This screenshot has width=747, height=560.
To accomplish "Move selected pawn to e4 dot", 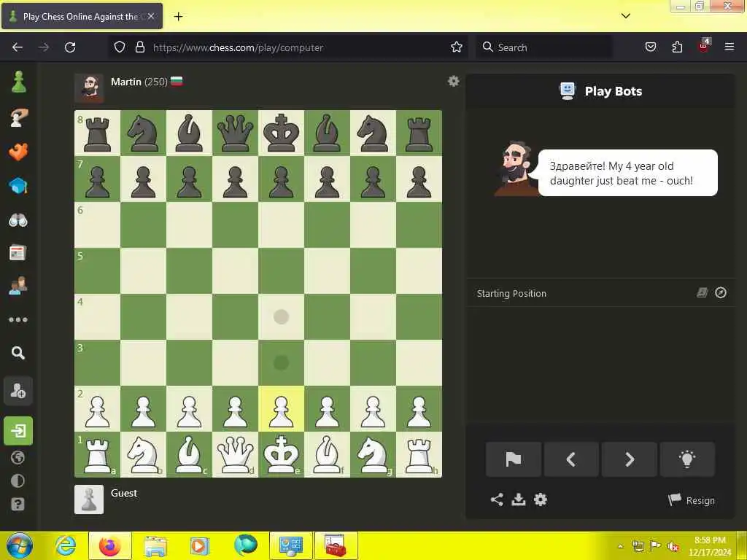I will (281, 316).
